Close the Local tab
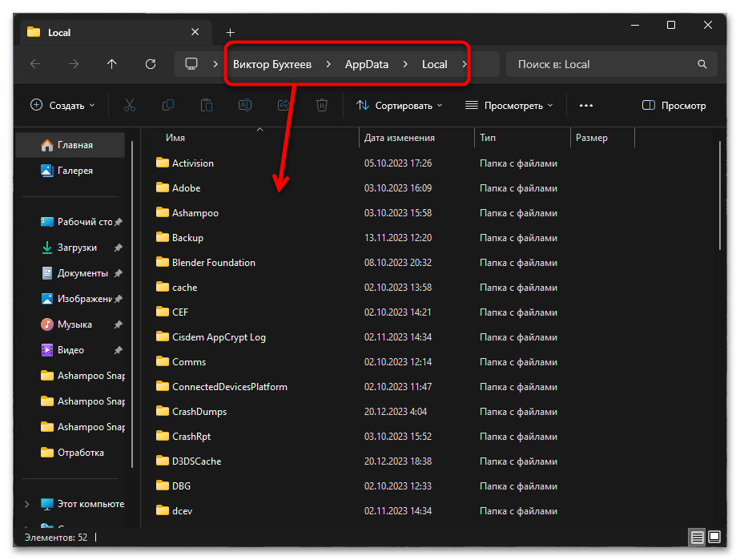Image resolution: width=740 pixels, height=560 pixels. [x=195, y=32]
